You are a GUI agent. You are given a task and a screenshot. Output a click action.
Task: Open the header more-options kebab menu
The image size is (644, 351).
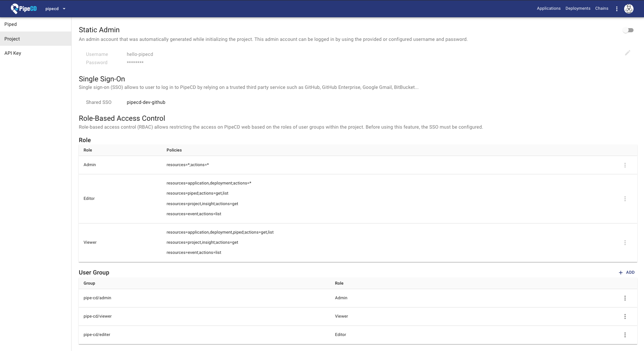pyautogui.click(x=617, y=9)
